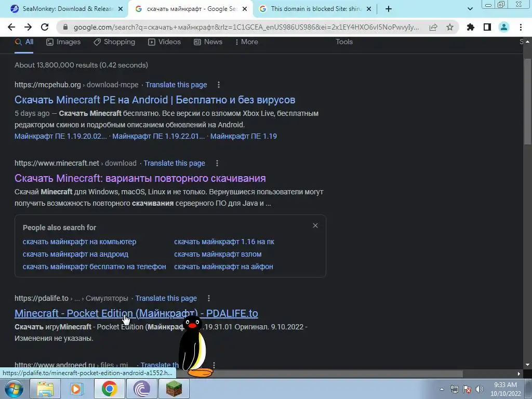Go forward to the next page
Screen dimensions: 532x399
(28, 27)
